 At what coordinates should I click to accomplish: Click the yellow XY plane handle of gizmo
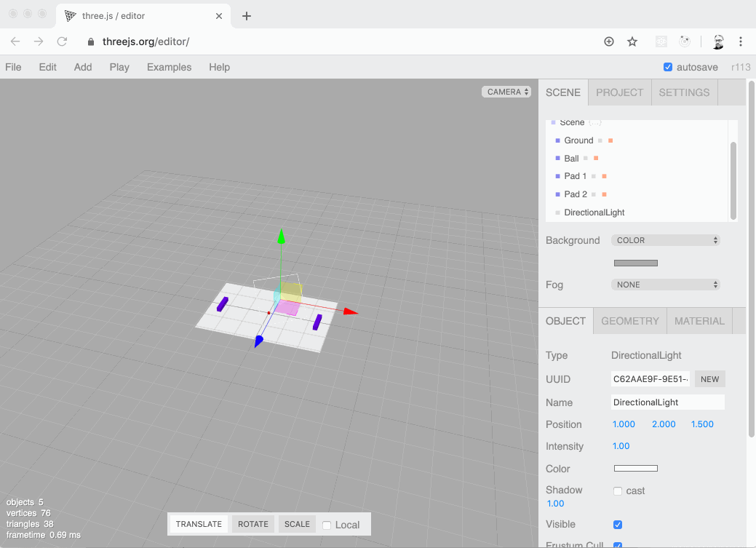click(x=291, y=293)
